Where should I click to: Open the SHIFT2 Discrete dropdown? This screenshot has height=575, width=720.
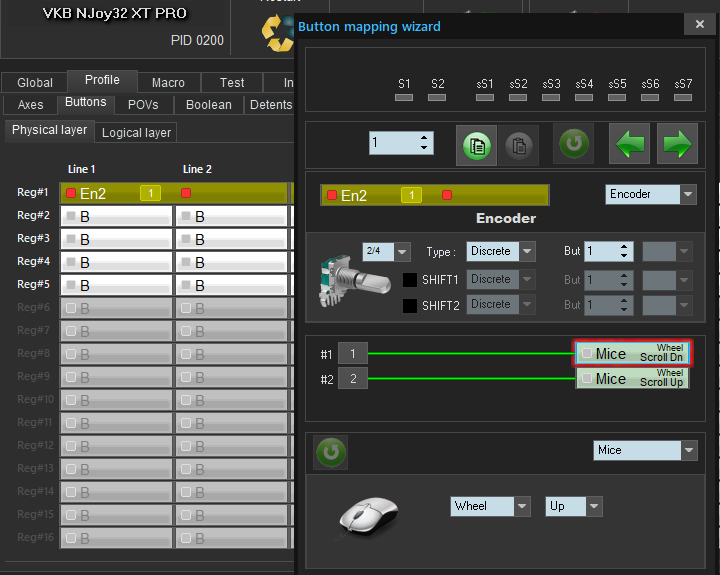pos(501,304)
